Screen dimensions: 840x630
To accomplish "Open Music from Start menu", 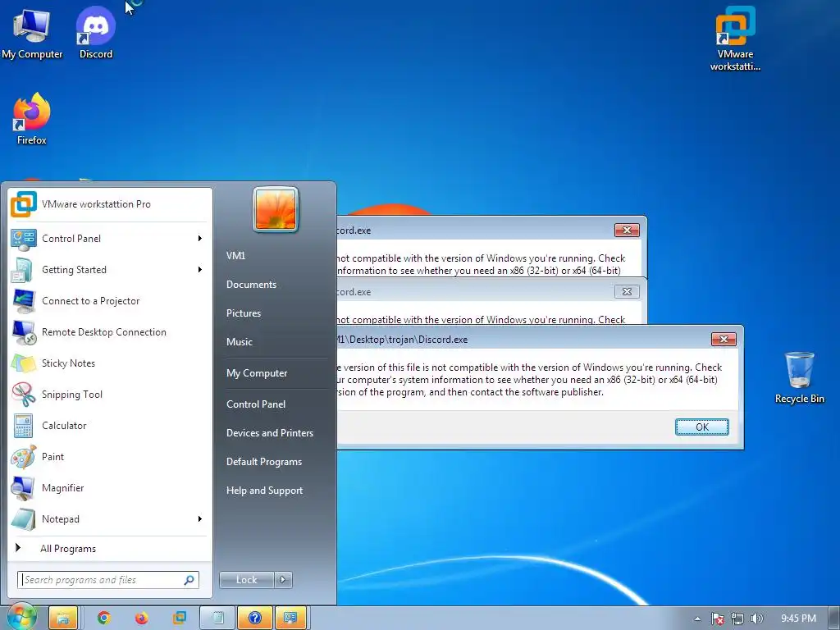I will [x=240, y=342].
